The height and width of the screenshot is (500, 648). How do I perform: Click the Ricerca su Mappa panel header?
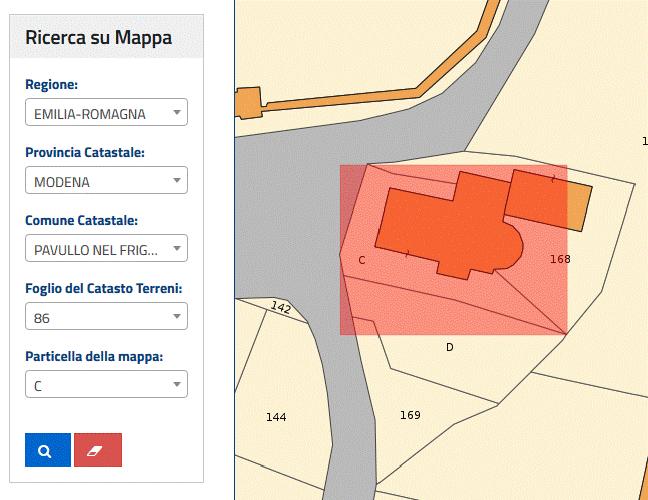[98, 38]
